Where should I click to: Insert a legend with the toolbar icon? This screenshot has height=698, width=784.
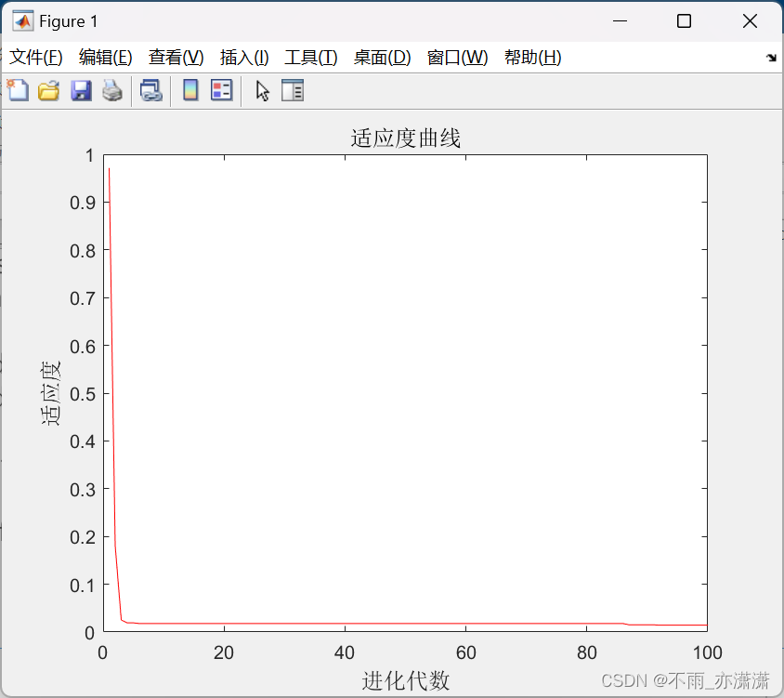click(221, 90)
